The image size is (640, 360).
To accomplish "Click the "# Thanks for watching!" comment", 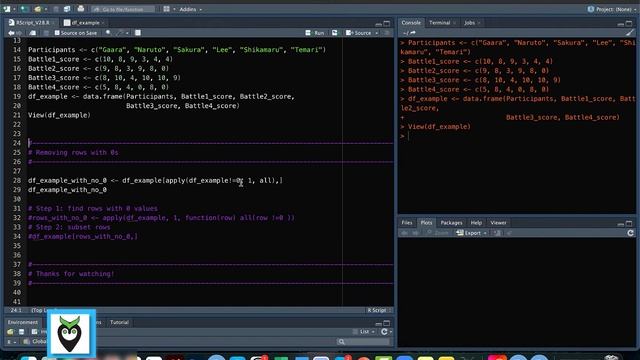I will (x=71, y=274).
